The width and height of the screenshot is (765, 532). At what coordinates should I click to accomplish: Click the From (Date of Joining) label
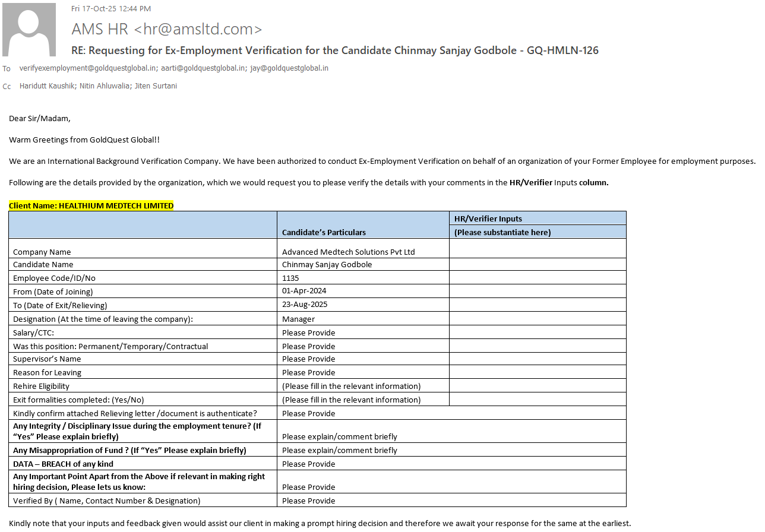(x=53, y=292)
